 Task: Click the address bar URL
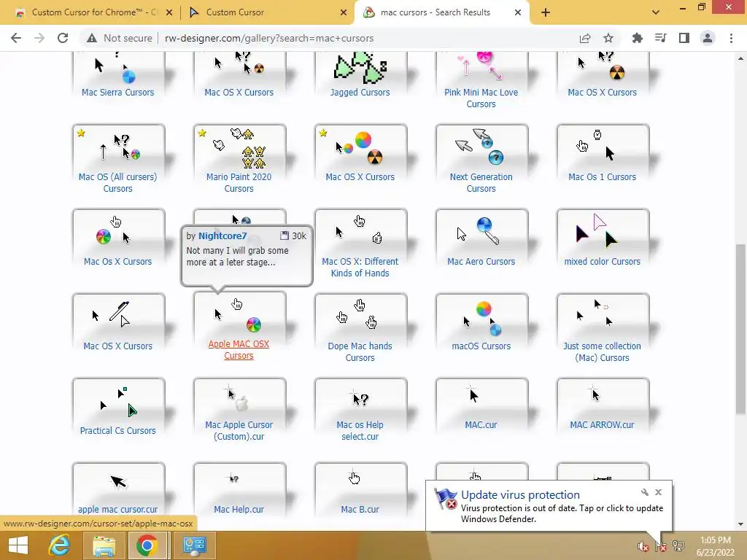[269, 38]
